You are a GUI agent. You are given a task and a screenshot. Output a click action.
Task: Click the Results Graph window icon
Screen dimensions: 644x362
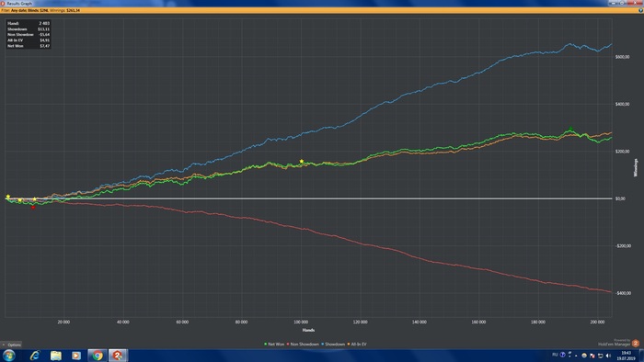(x=3, y=3)
